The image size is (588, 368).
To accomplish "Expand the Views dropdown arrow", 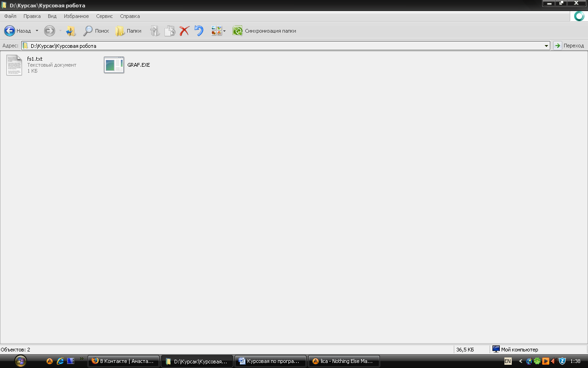I will click(224, 31).
